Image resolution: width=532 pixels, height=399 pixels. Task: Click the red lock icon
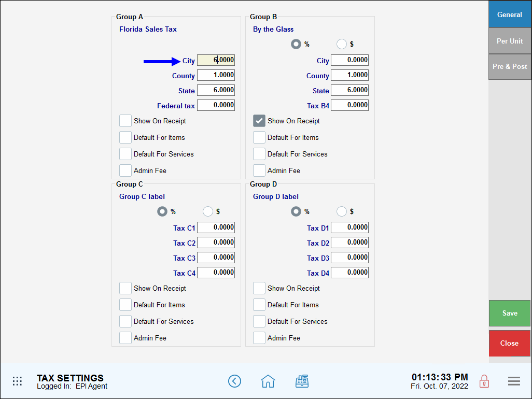tap(484, 381)
